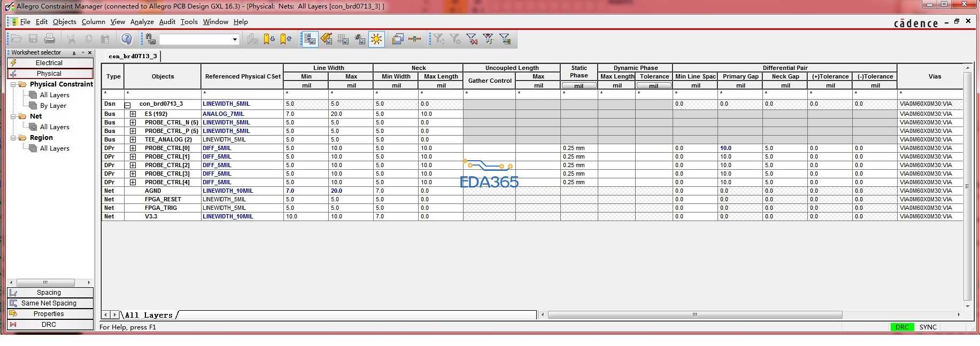The height and width of the screenshot is (346, 980).
Task: Select By Layer under Physical Constraint
Action: pyautogui.click(x=53, y=106)
